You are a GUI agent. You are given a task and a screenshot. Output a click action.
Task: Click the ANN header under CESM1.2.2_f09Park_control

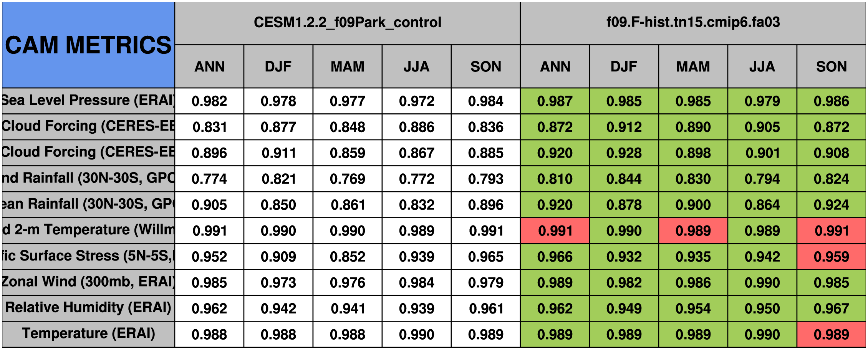click(x=209, y=67)
